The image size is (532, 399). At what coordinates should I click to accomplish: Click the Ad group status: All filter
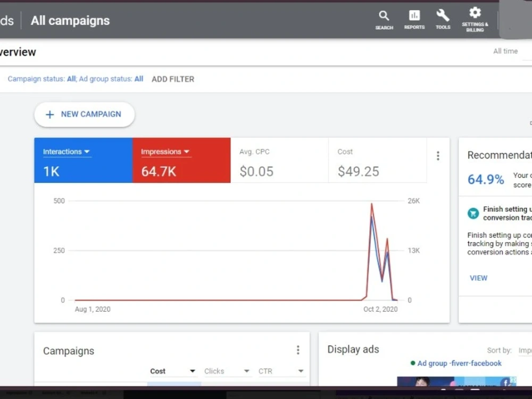point(111,79)
